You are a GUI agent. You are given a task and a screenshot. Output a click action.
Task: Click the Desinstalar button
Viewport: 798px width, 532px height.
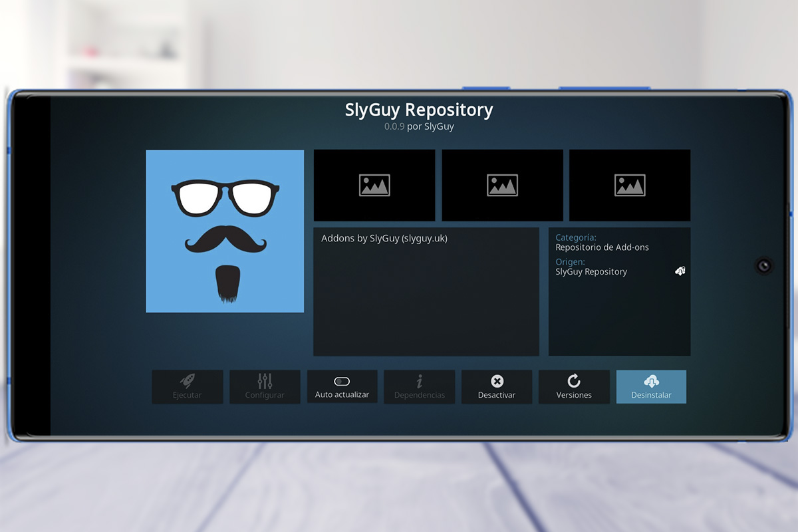651,386
